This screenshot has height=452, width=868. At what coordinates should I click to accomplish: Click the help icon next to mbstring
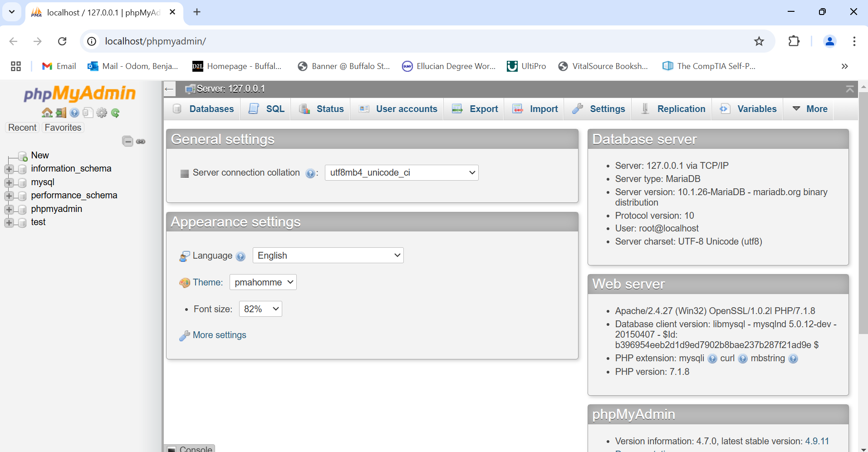(x=793, y=359)
